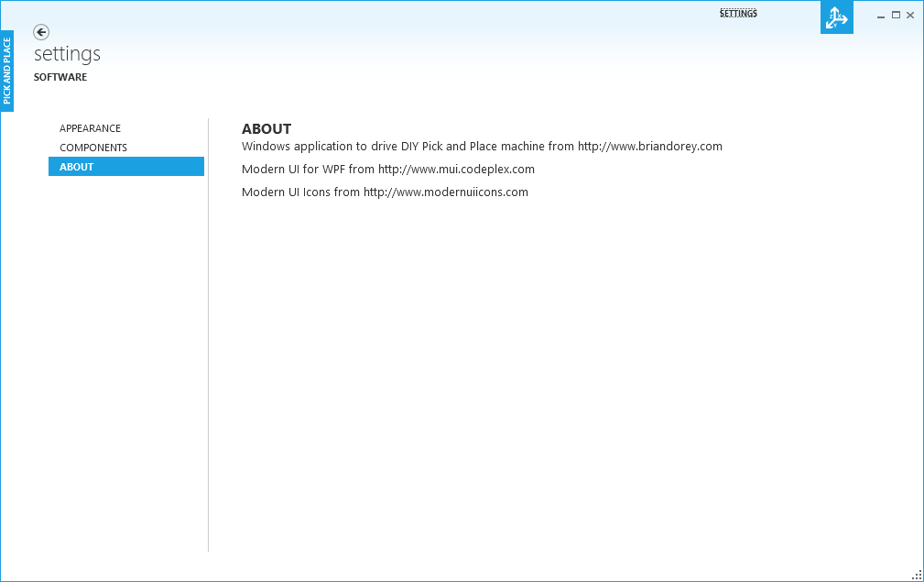Image resolution: width=924 pixels, height=582 pixels.
Task: Click the vertical PICK AND PLACE label
Action: click(7, 71)
